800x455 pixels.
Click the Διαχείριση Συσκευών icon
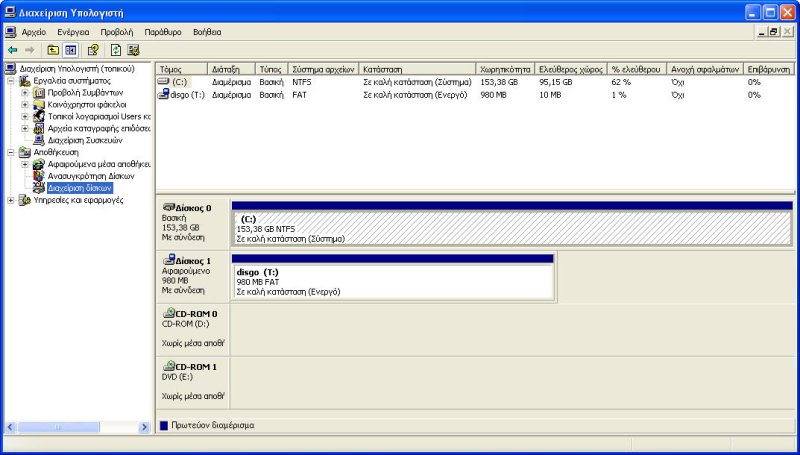click(x=39, y=140)
